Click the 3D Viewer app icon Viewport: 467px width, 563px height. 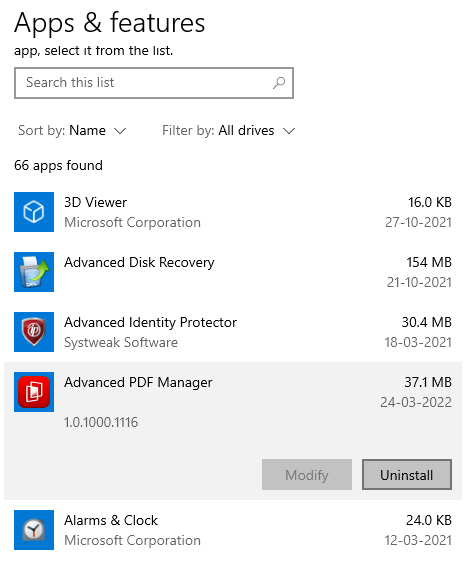pyautogui.click(x=34, y=212)
